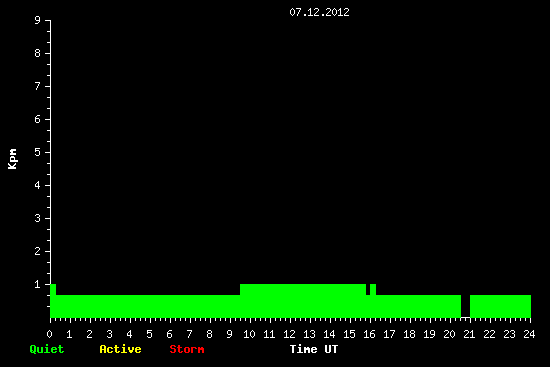Click the hour 0 label on time axis
550x367 pixels.
tap(49, 334)
